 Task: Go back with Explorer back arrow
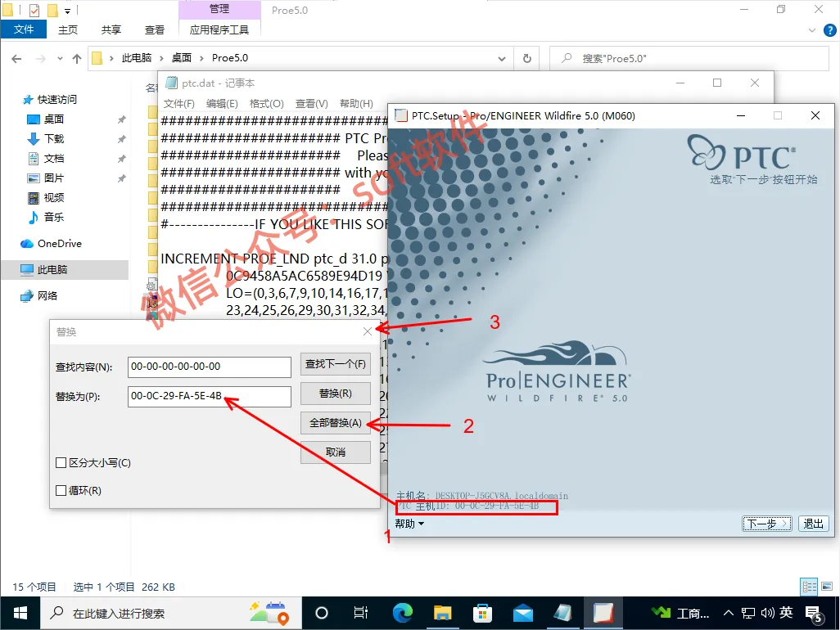click(16, 58)
